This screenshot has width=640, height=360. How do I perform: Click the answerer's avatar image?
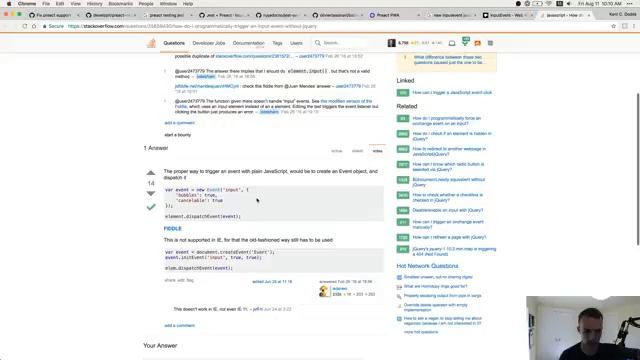(x=324, y=291)
